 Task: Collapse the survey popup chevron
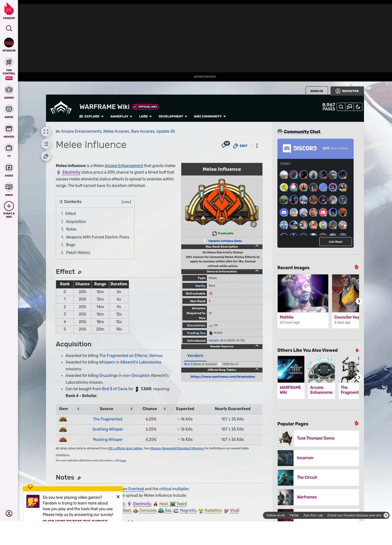point(30,488)
